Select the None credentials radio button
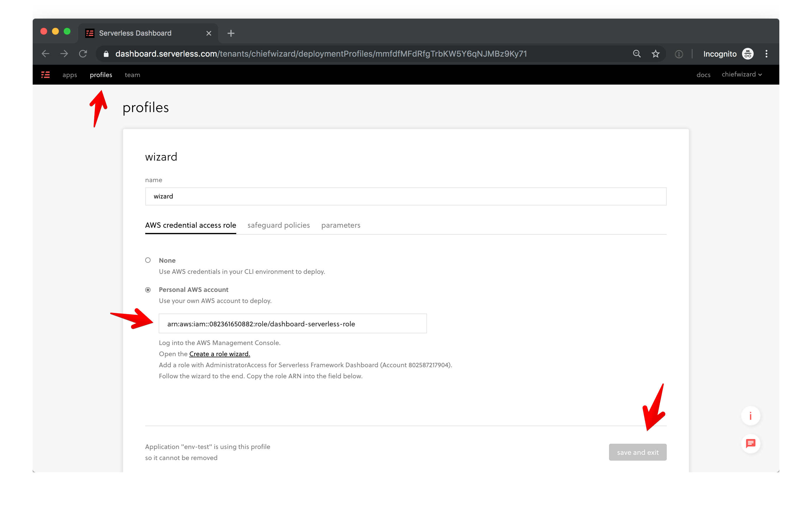The width and height of the screenshot is (812, 519). point(148,260)
